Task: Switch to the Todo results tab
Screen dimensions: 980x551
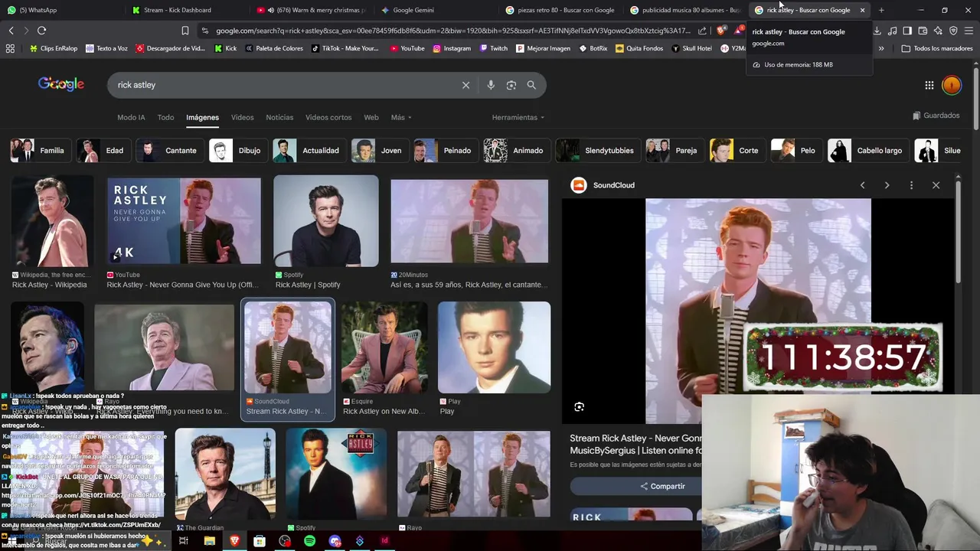Action: 165,118
